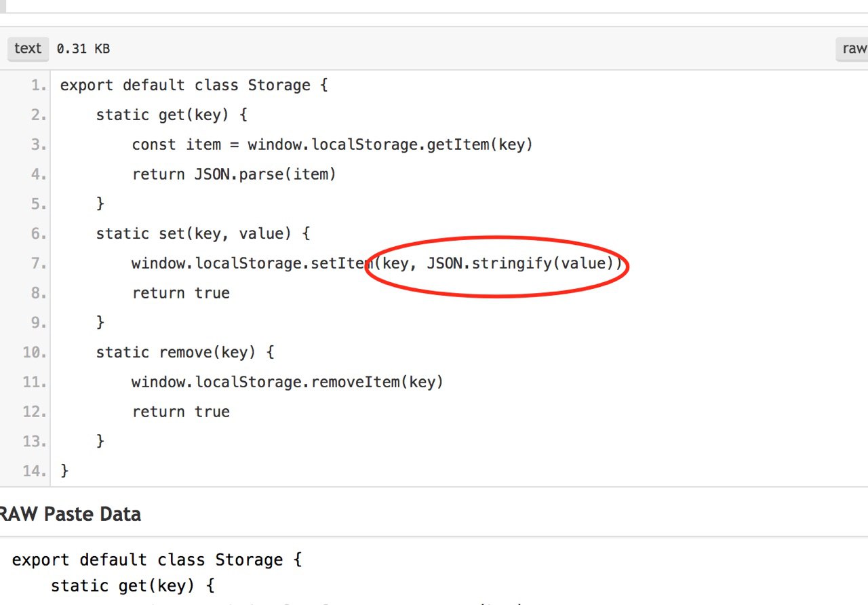868x605 pixels.
Task: Click 'window.localStorage.setItem' on line 7
Action: [252, 263]
